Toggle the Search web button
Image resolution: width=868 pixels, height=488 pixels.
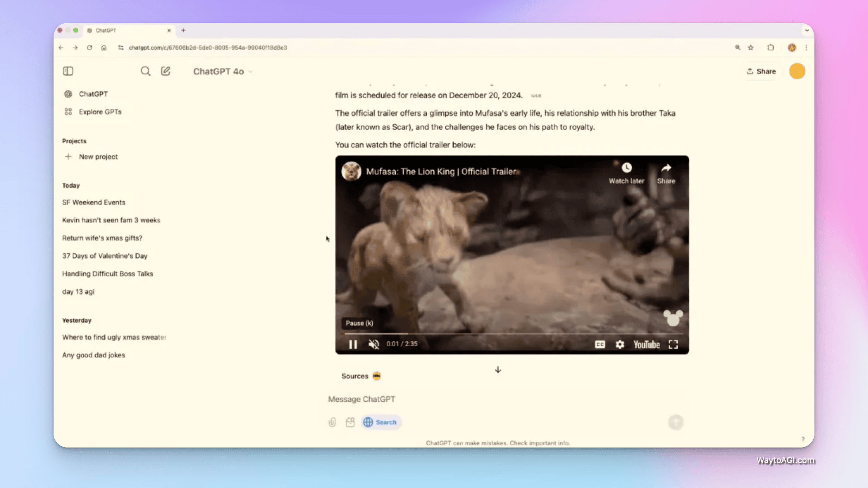coord(380,422)
